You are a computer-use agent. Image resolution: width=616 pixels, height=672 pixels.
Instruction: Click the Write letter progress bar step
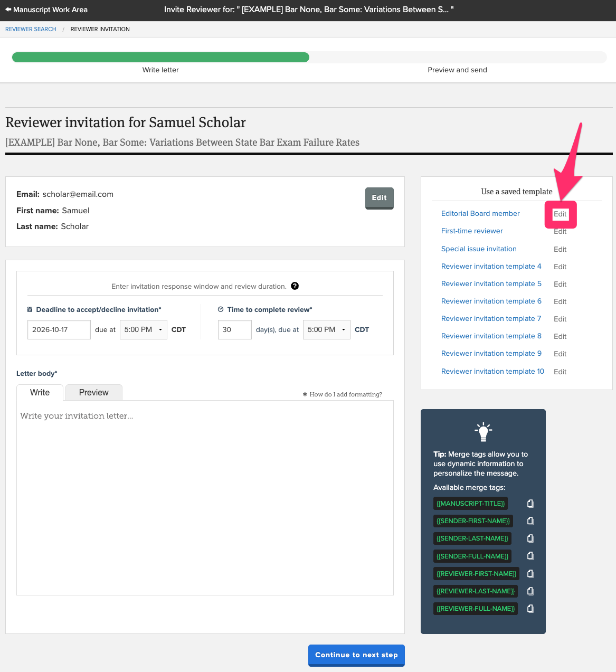(160, 57)
